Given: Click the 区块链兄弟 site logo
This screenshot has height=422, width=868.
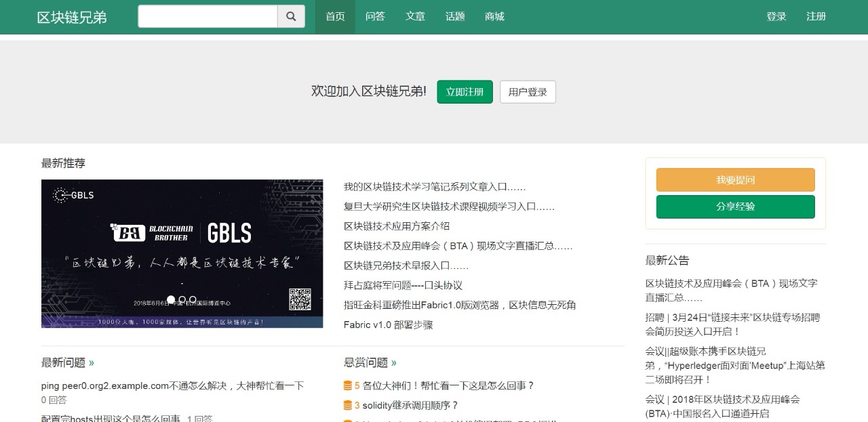Looking at the screenshot, I should point(72,17).
